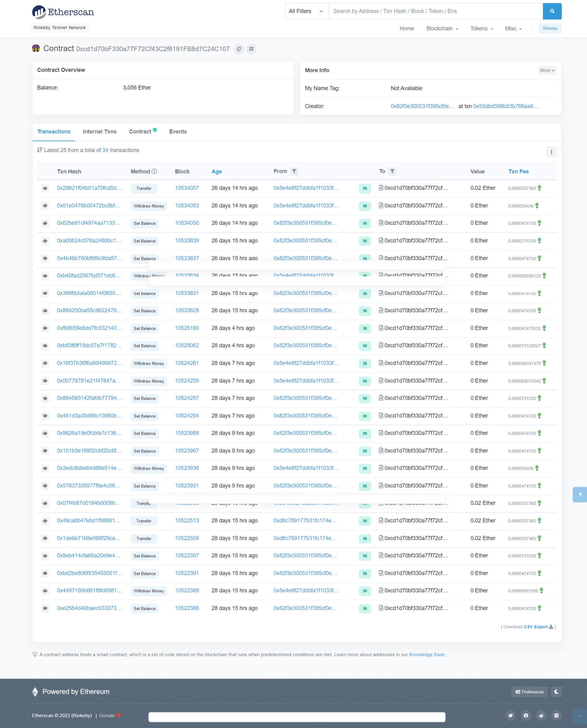Click the gas bulb icon in the 0xf68659e8dd7fc332140 row
587x728 pixels.
click(x=544, y=328)
